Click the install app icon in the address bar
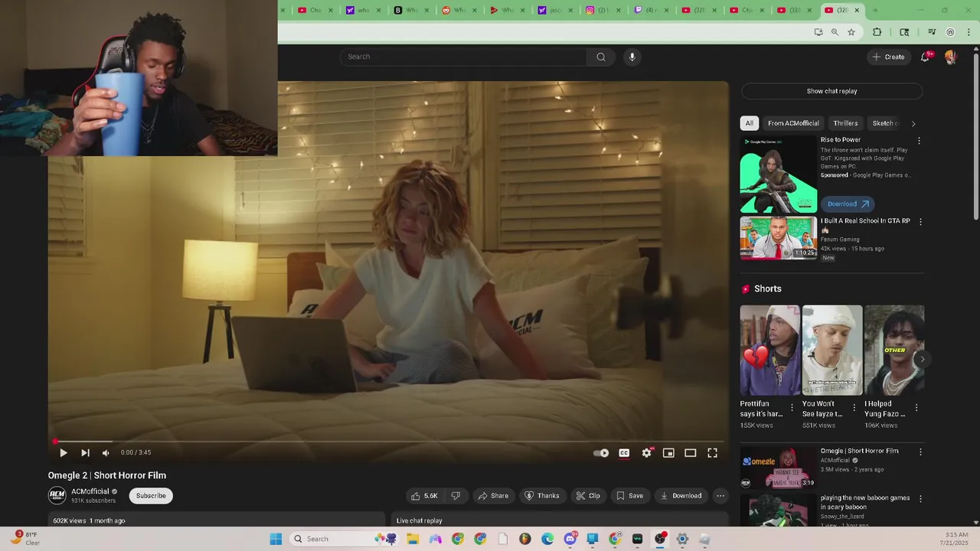The height and width of the screenshot is (551, 980). click(x=818, y=32)
